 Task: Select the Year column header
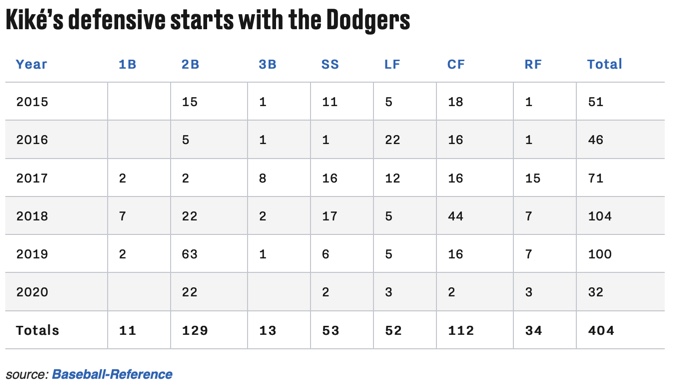click(31, 64)
